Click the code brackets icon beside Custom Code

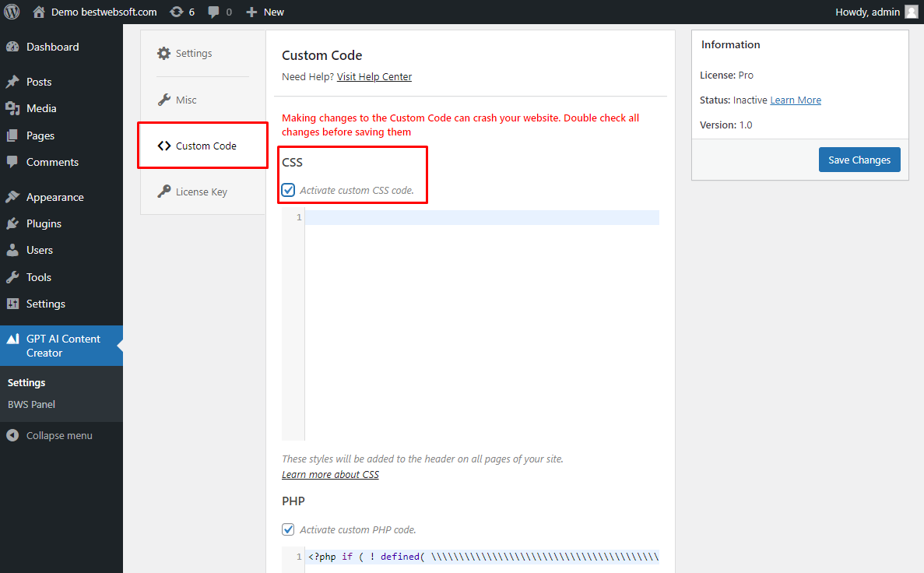click(x=163, y=146)
